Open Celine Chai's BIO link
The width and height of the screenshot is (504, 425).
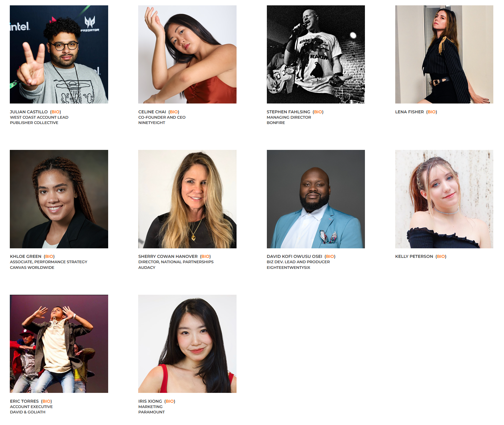coord(174,112)
